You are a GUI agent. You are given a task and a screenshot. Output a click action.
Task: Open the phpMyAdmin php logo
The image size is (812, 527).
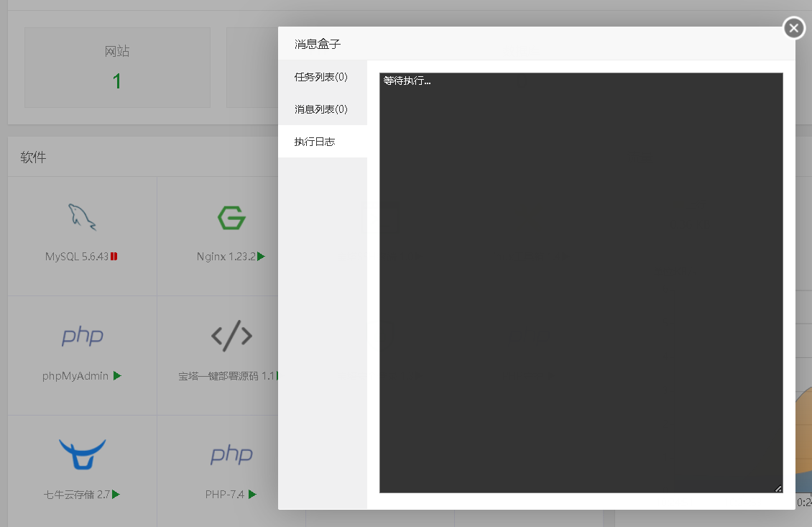click(x=83, y=336)
